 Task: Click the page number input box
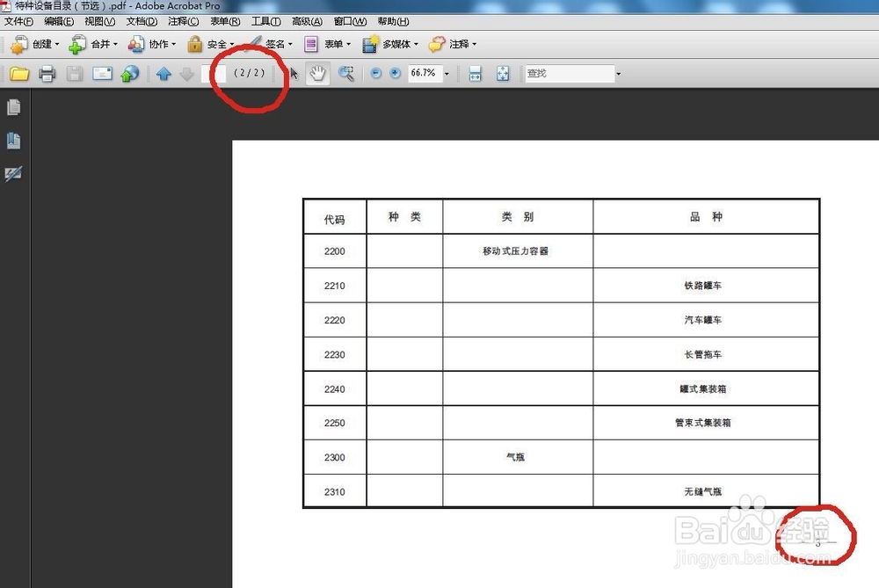214,74
